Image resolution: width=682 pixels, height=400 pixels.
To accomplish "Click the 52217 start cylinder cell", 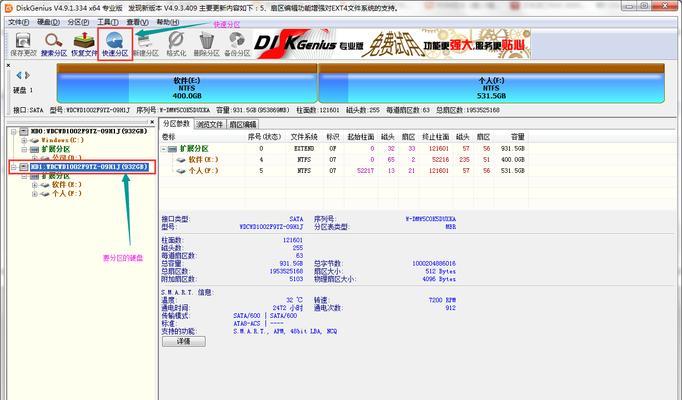I will (x=365, y=171).
